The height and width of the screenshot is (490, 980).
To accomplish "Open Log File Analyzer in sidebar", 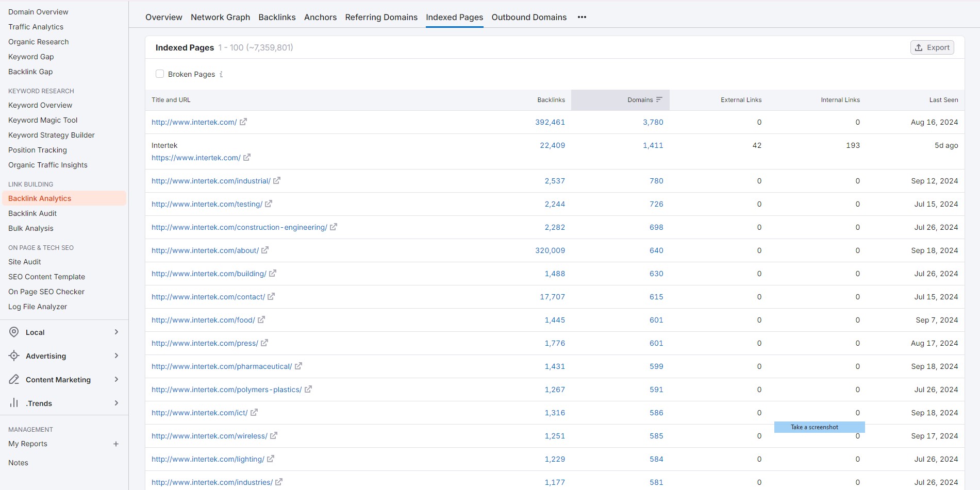I will [38, 307].
